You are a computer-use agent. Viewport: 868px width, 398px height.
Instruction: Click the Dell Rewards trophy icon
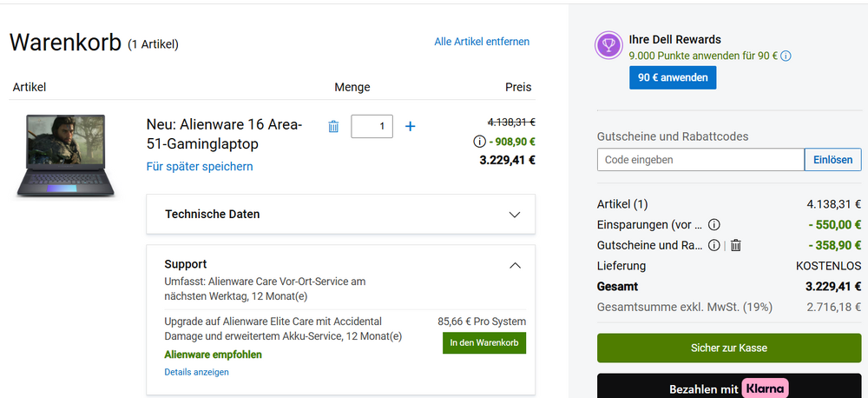[x=608, y=46]
